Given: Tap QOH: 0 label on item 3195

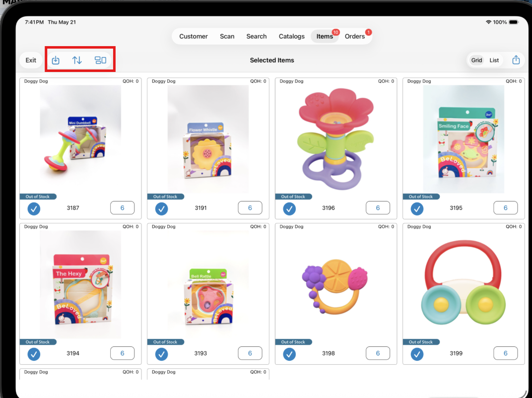Looking at the screenshot, I should 514,81.
